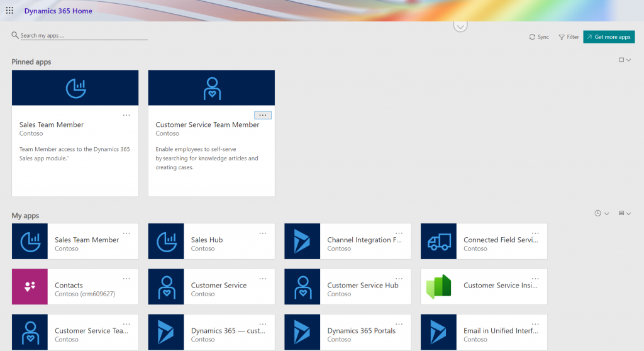Open Pinned apps view layout dropdown
This screenshot has width=644, height=351.
click(x=625, y=60)
